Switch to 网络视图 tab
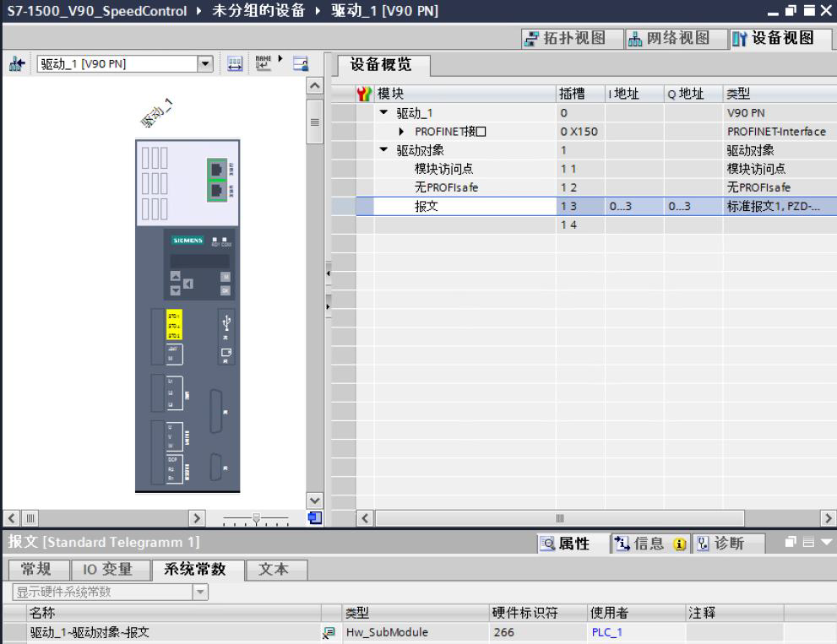Viewport: 837px width, 644px height. coord(677,39)
